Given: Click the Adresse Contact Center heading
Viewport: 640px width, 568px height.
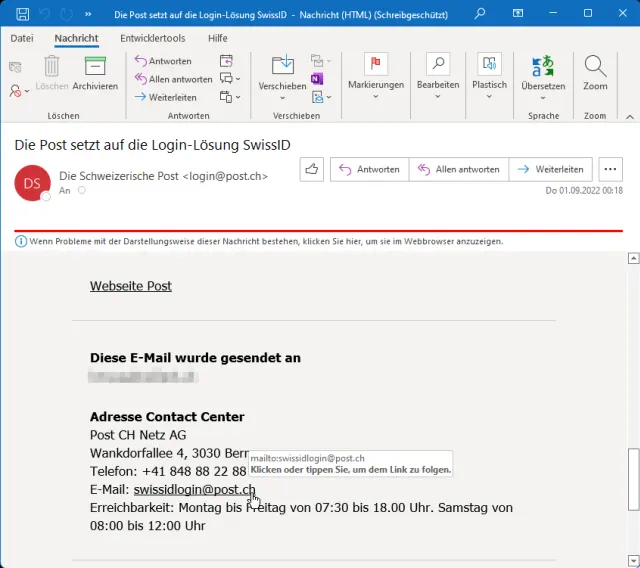Looking at the screenshot, I should click(x=167, y=417).
